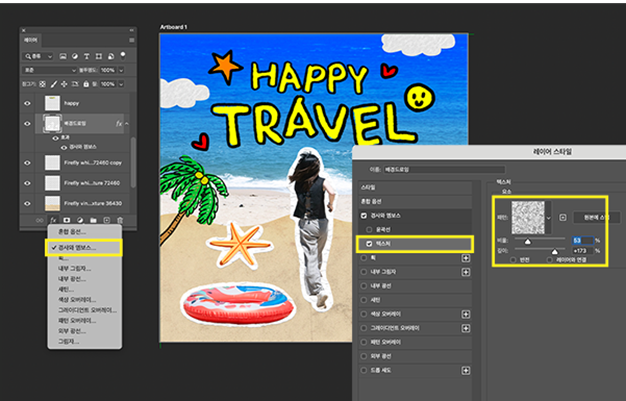Delete layer trash icon
The height and width of the screenshot is (401, 626).
coord(120,220)
